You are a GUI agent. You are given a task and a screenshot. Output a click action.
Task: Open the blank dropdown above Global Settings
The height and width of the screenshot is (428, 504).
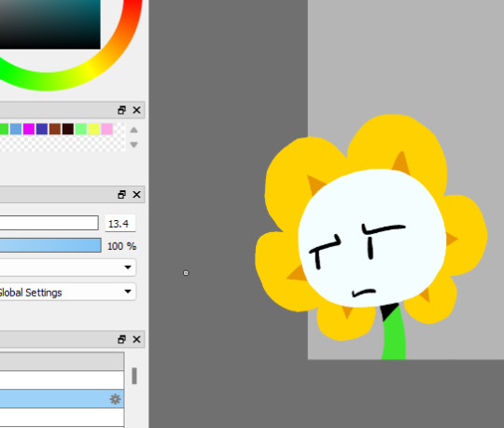point(67,267)
